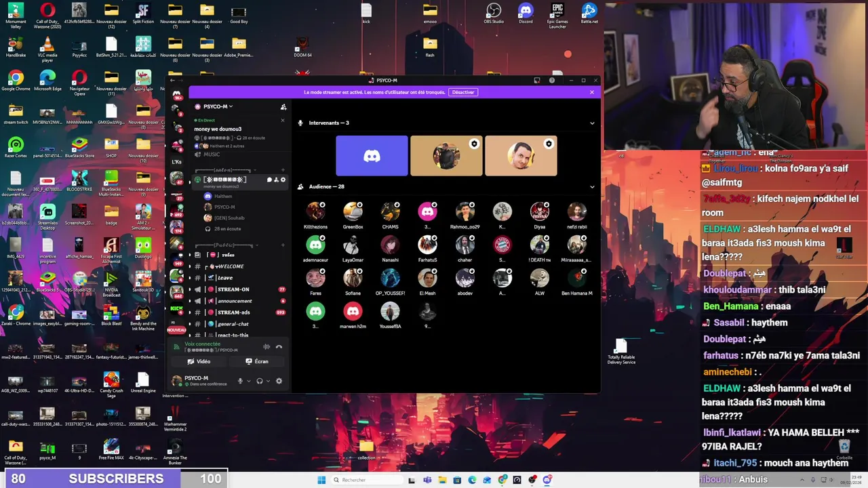Image resolution: width=868 pixels, height=488 pixels.
Task: Open the STREAM-ON announcement channel
Action: point(233,289)
